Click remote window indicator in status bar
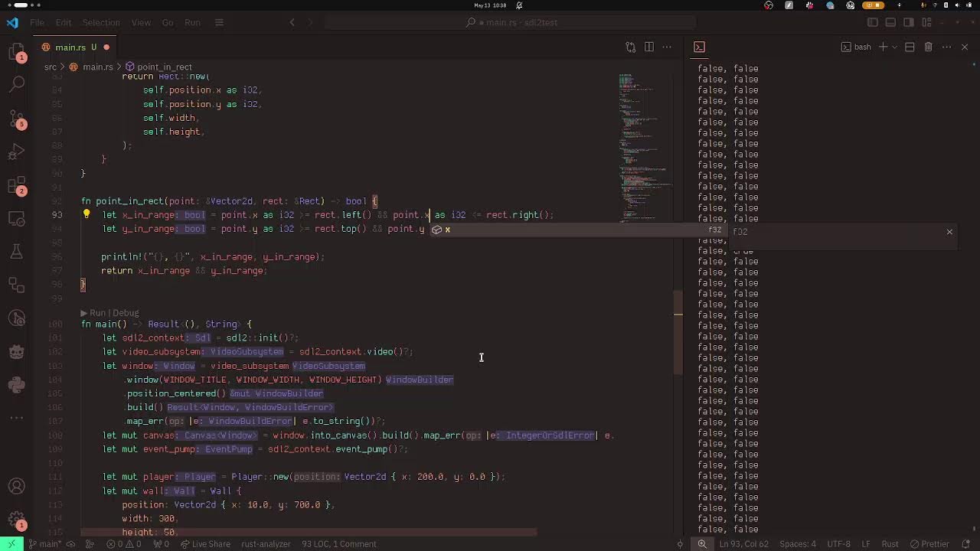Viewport: 980px width, 551px height. pyautogui.click(x=12, y=544)
